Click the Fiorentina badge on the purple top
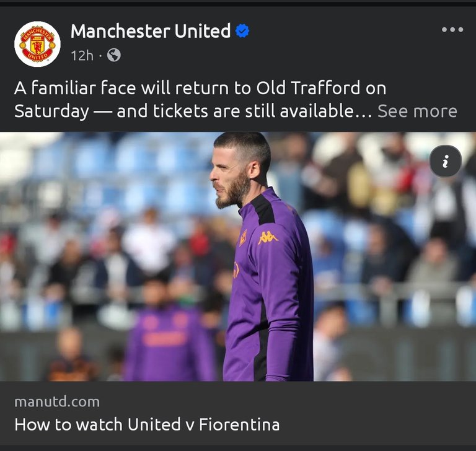The width and height of the screenshot is (476, 451). tap(243, 237)
